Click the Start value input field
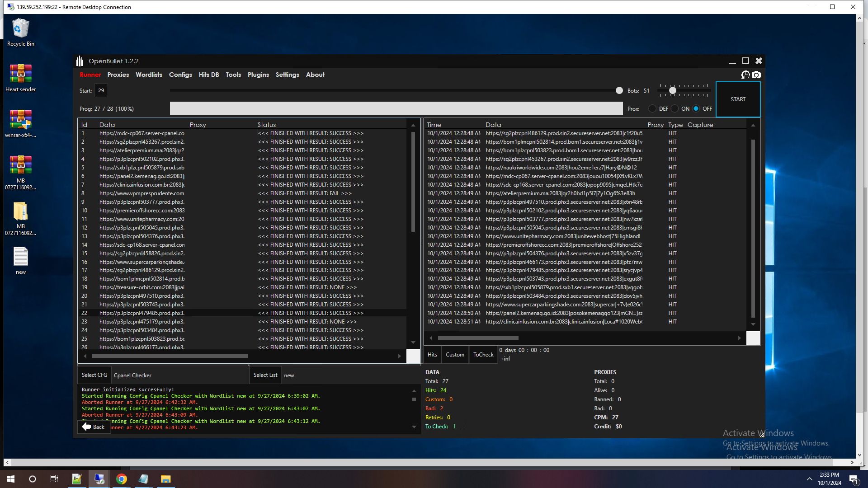Screen dimensions: 868x488 click(101, 91)
